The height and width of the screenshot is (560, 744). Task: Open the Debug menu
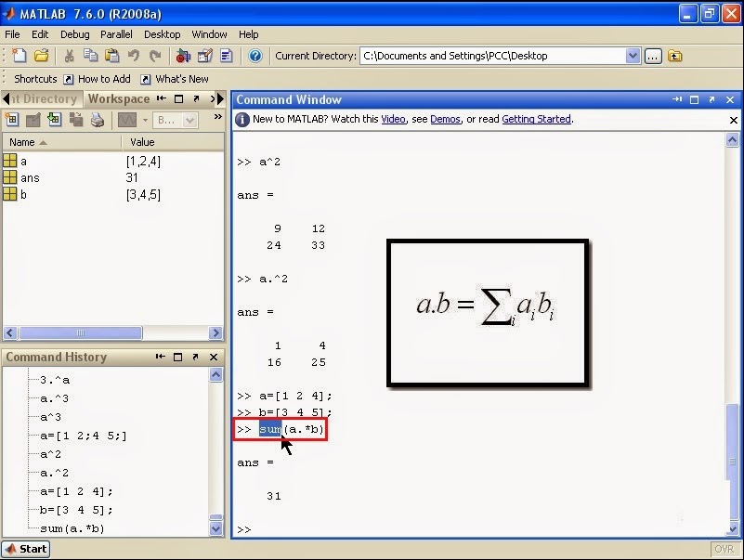(76, 34)
